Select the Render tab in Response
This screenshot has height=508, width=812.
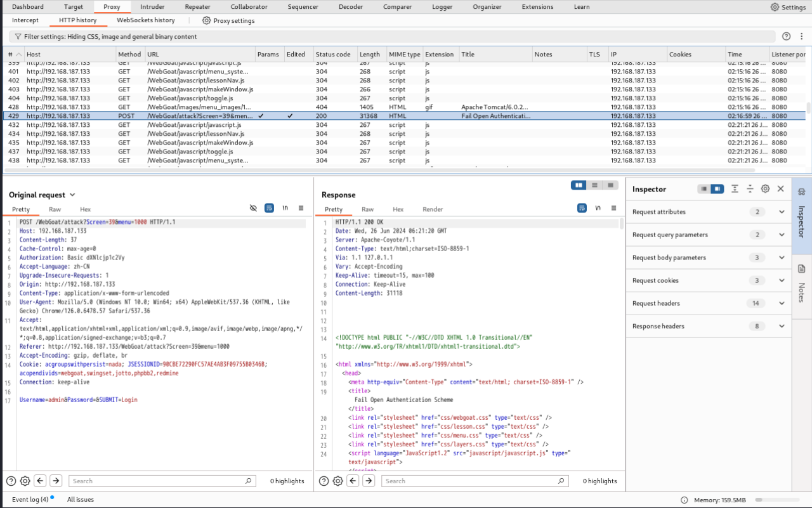pos(433,209)
